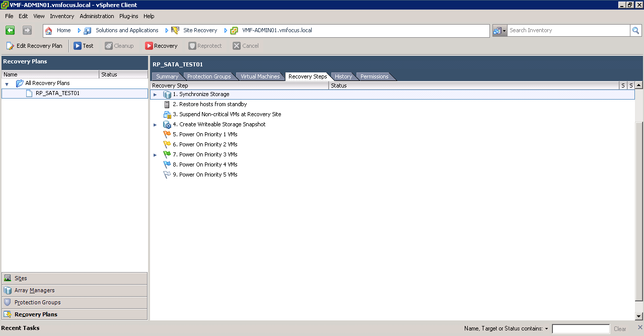Screen dimensions: 644x336
Task: Click the Home icon in breadcrumb
Action: 49,31
